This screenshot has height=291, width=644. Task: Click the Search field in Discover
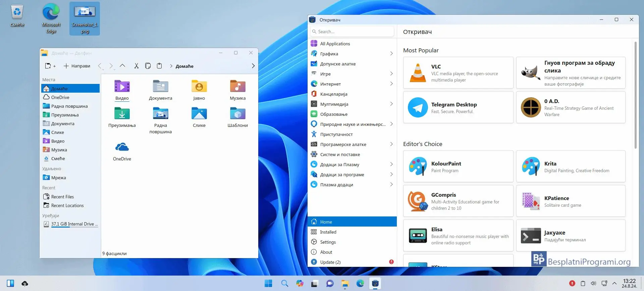[352, 32]
